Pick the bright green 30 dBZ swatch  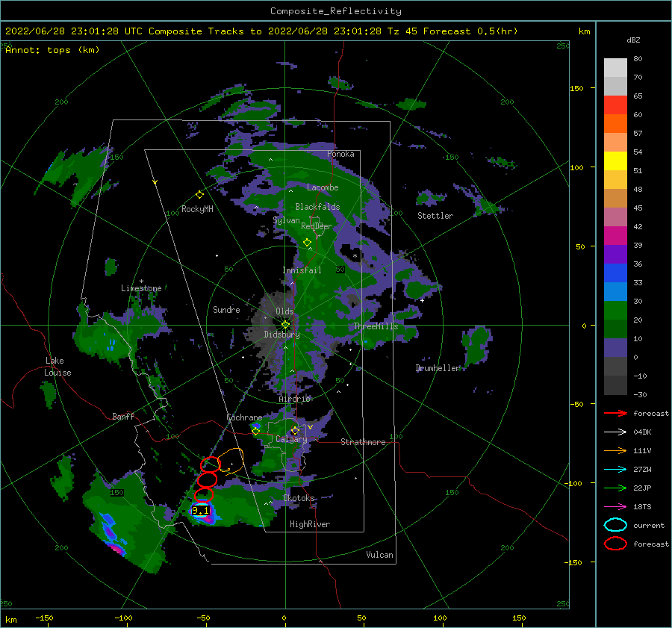coord(615,311)
